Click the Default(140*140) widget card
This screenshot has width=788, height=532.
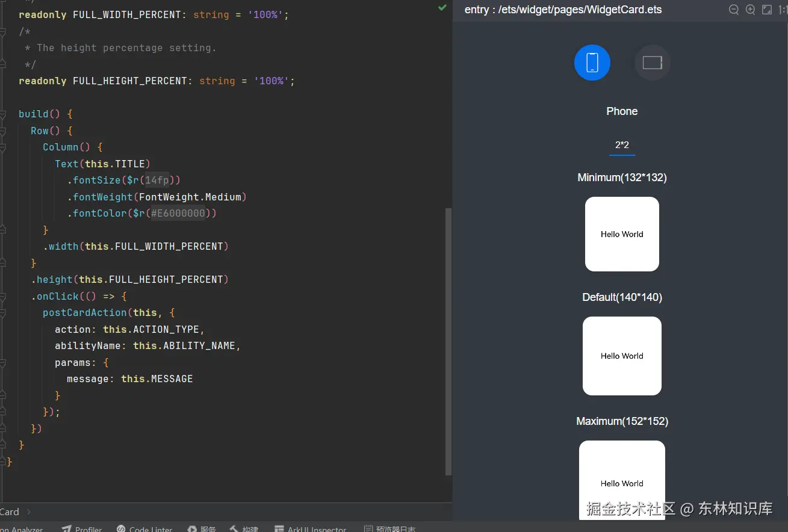coord(622,356)
